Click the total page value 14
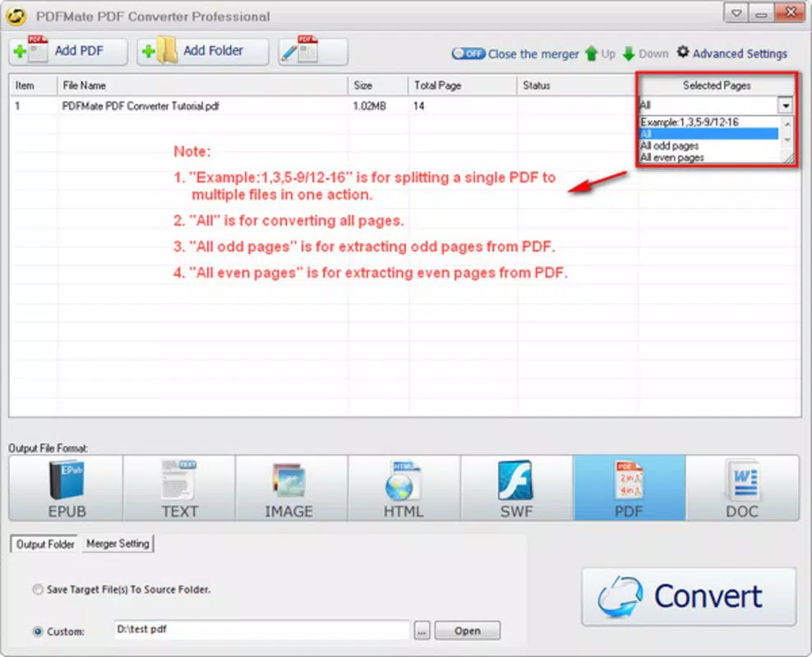 (x=418, y=106)
